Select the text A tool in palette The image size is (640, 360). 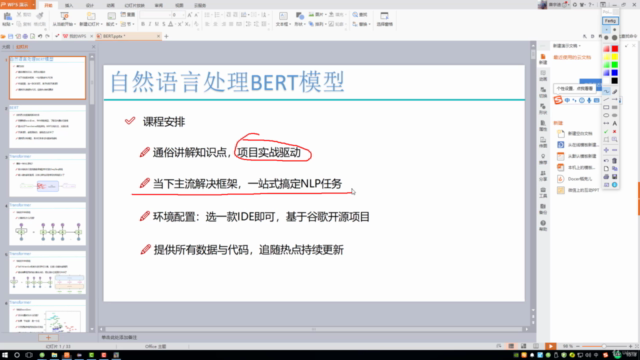coord(615,123)
